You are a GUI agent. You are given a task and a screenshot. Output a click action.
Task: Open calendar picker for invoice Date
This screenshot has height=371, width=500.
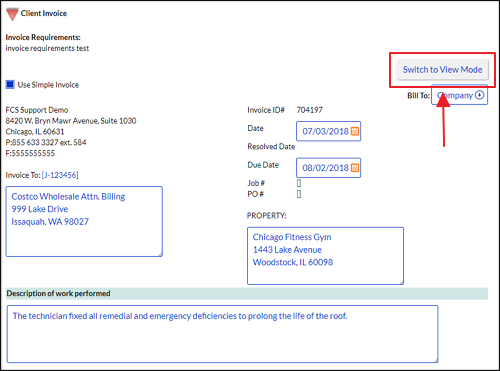click(x=355, y=131)
